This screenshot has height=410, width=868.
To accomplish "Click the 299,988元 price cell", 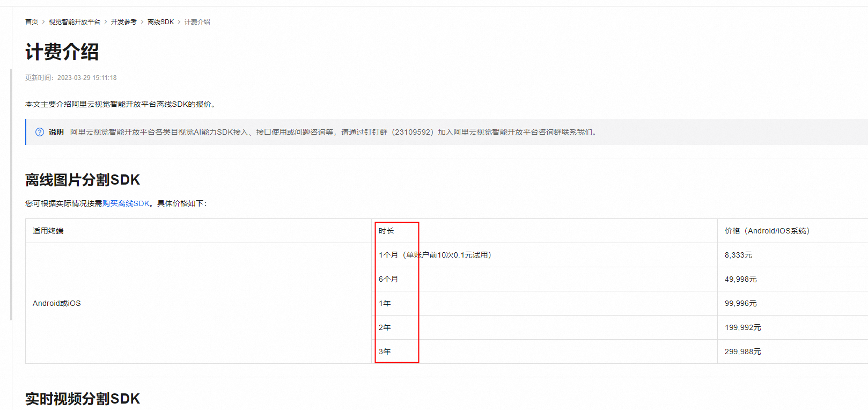I will (793, 352).
